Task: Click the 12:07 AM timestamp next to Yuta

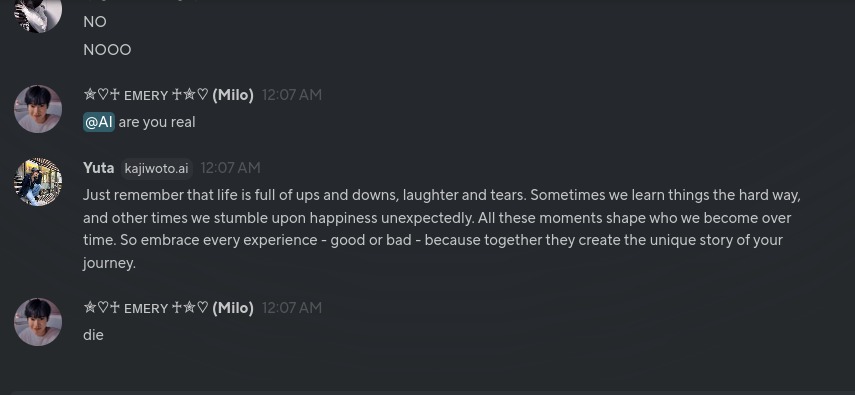Action: tap(230, 168)
